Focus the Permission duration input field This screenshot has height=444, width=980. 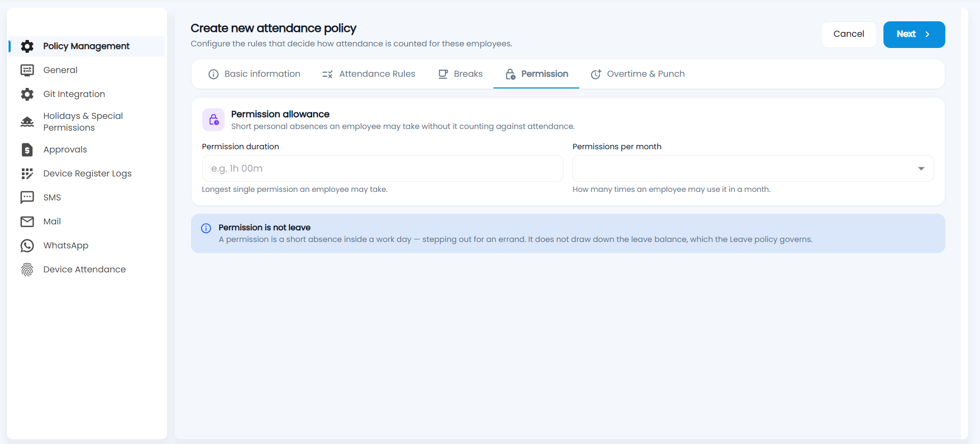[383, 168]
